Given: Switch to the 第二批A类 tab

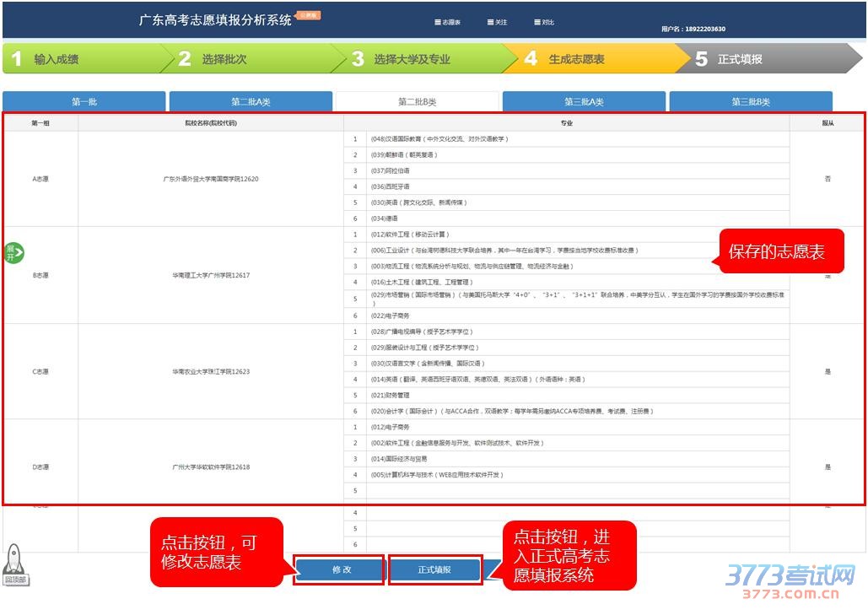Looking at the screenshot, I should click(x=251, y=102).
